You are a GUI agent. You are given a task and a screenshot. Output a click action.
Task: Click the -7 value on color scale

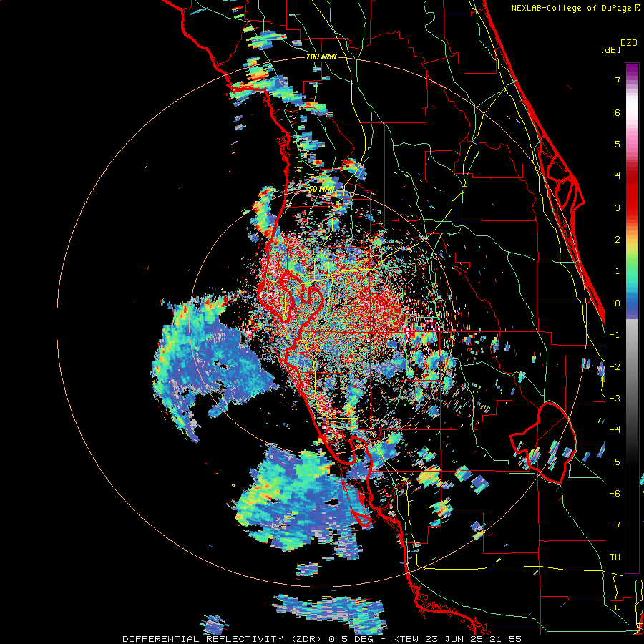(615, 525)
